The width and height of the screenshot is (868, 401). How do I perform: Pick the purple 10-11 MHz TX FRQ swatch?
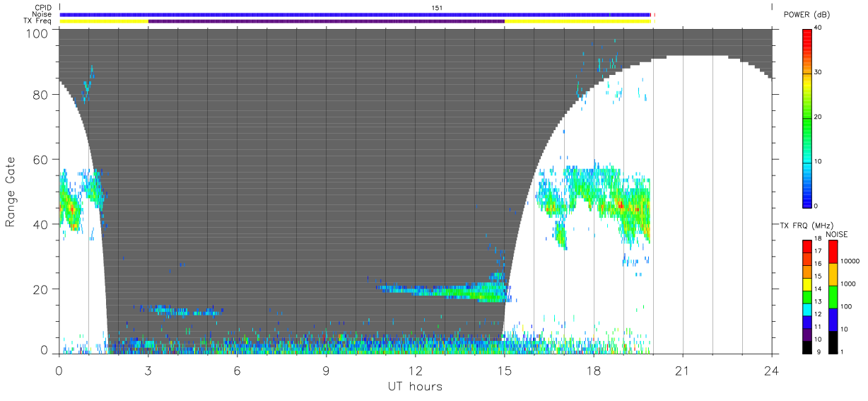tap(807, 335)
